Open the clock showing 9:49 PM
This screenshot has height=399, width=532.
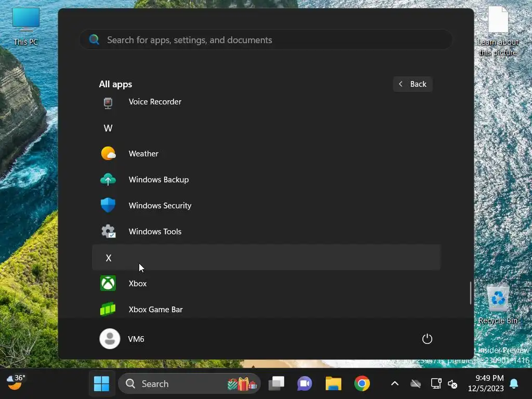coord(486,383)
